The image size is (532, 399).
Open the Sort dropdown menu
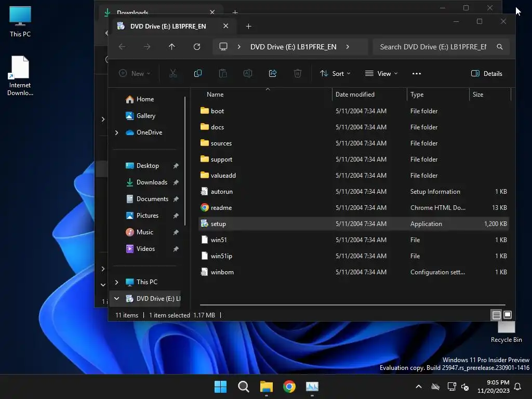[x=335, y=74]
